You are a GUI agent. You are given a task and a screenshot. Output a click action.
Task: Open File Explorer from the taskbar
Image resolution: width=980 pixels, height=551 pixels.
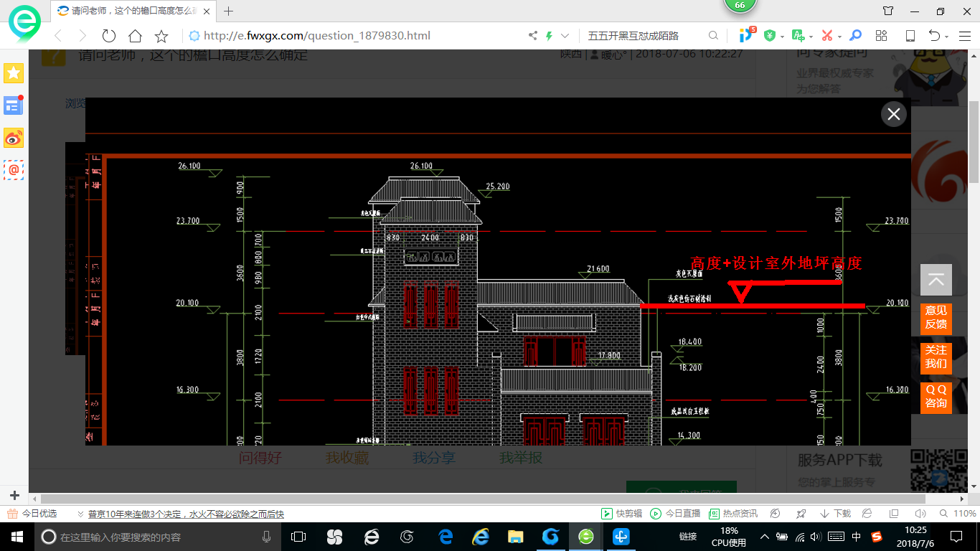tap(515, 537)
